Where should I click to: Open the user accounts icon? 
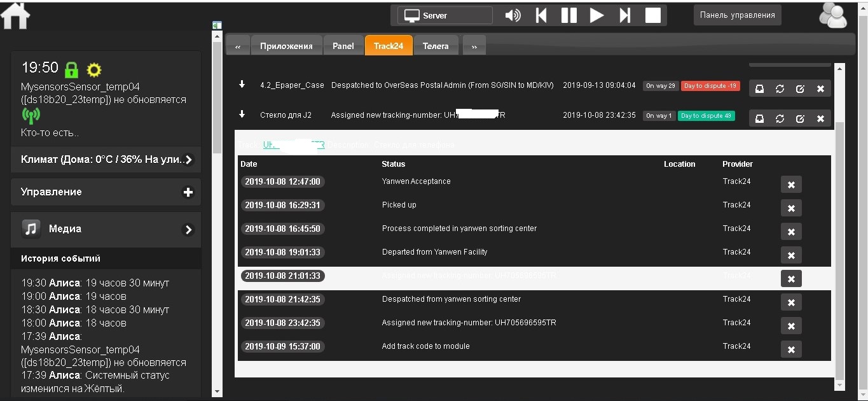[832, 16]
